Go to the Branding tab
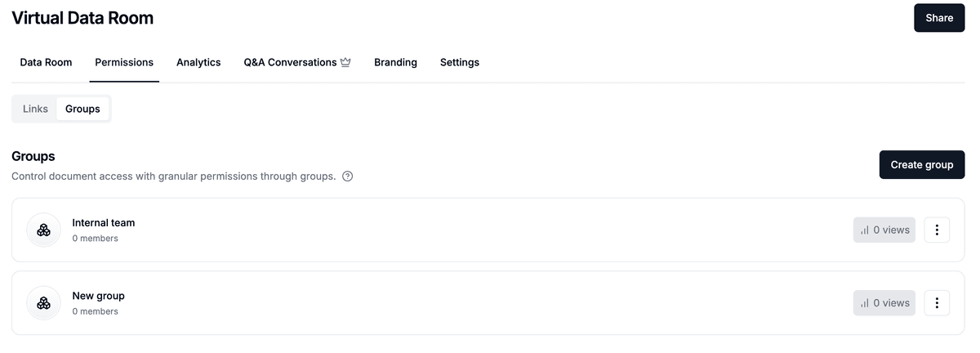Image resolution: width=980 pixels, height=353 pixels. (395, 62)
